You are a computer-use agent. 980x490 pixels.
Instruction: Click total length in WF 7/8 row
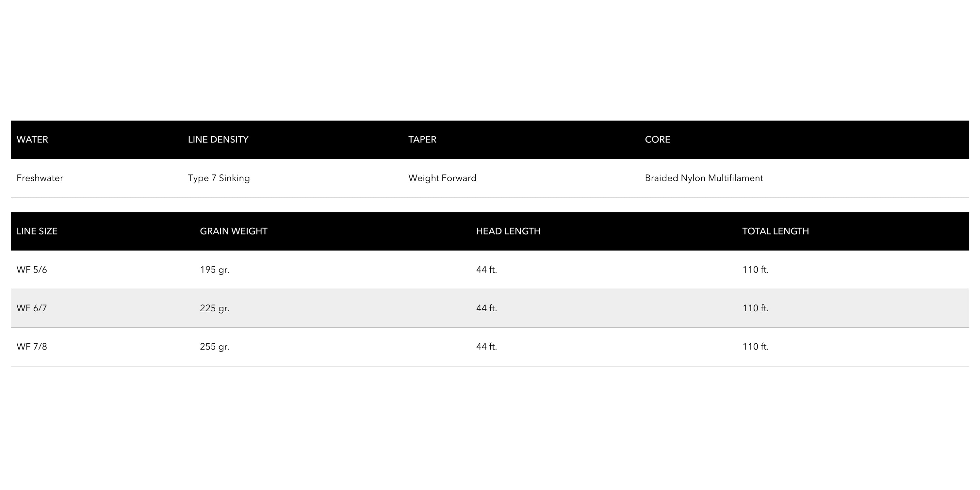755,347
